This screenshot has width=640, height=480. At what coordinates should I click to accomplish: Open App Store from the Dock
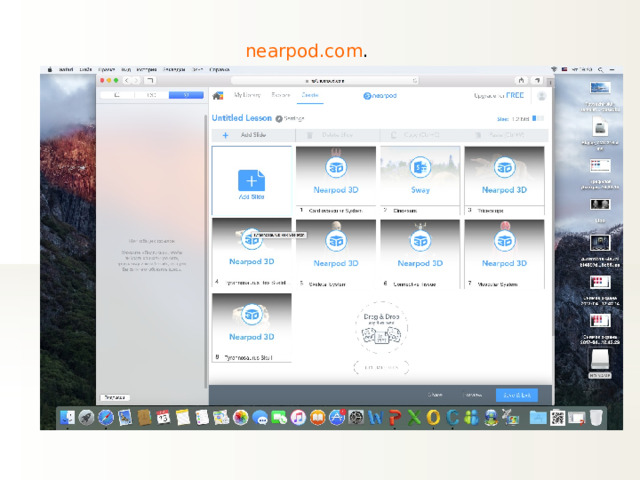[337, 418]
